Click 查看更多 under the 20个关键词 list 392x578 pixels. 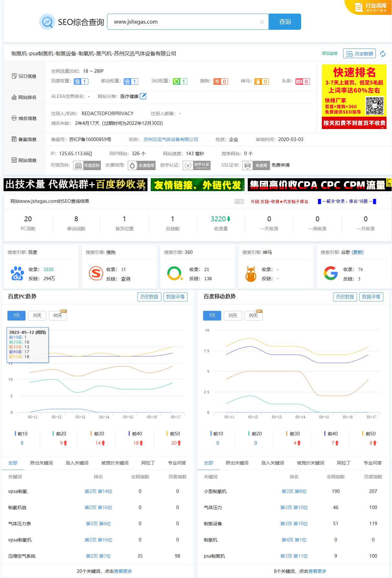[x=123, y=571]
